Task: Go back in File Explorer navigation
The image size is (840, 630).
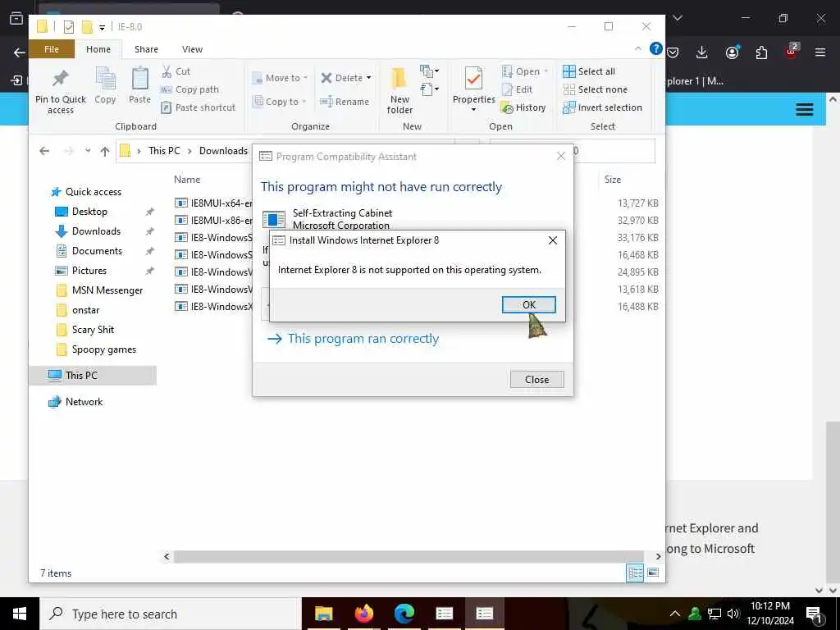Action: 44,151
